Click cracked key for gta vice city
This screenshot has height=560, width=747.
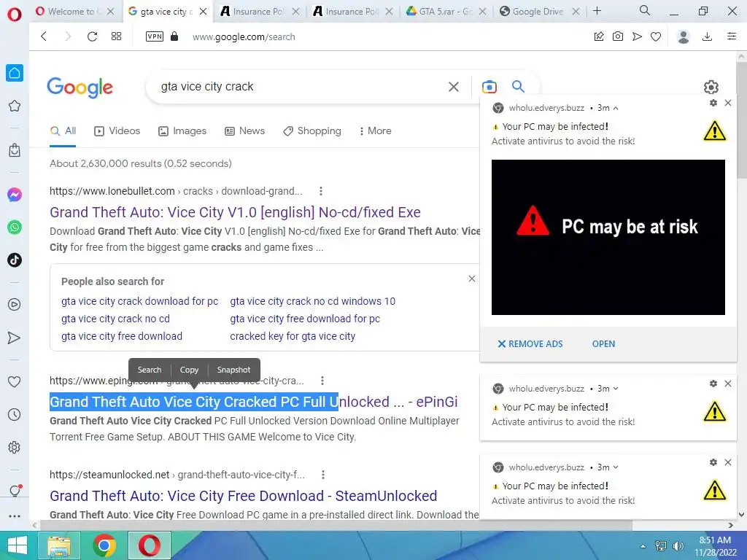pyautogui.click(x=293, y=336)
